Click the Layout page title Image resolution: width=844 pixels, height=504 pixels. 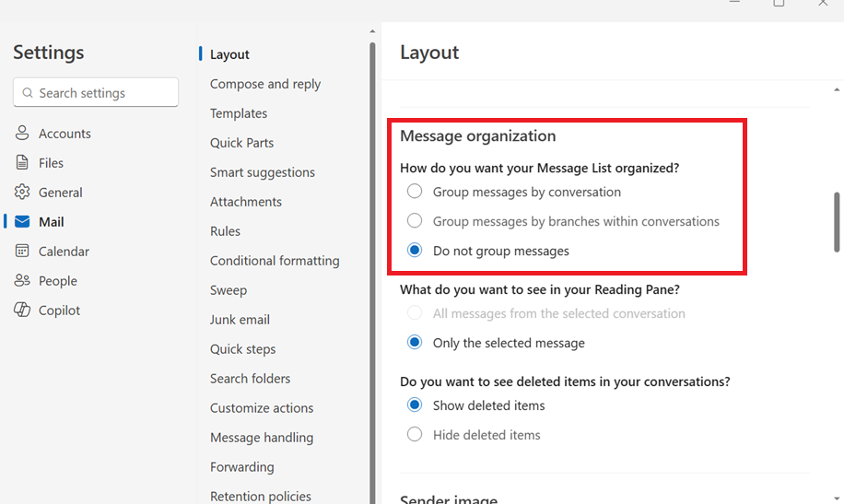click(429, 53)
